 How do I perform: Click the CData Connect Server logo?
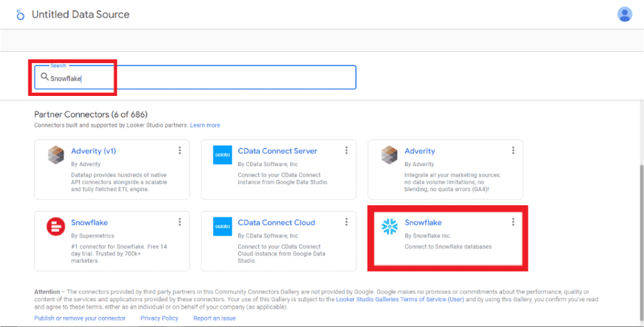[x=223, y=155]
